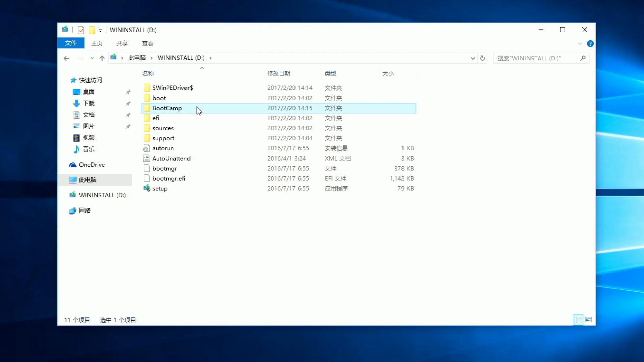Open the 文件 File menu tab
Screen dimensions: 644x362
pos(71,43)
